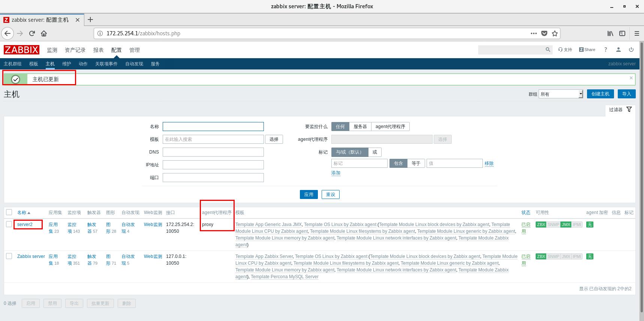
Task: Open the 报表 top menu
Action: (98, 50)
